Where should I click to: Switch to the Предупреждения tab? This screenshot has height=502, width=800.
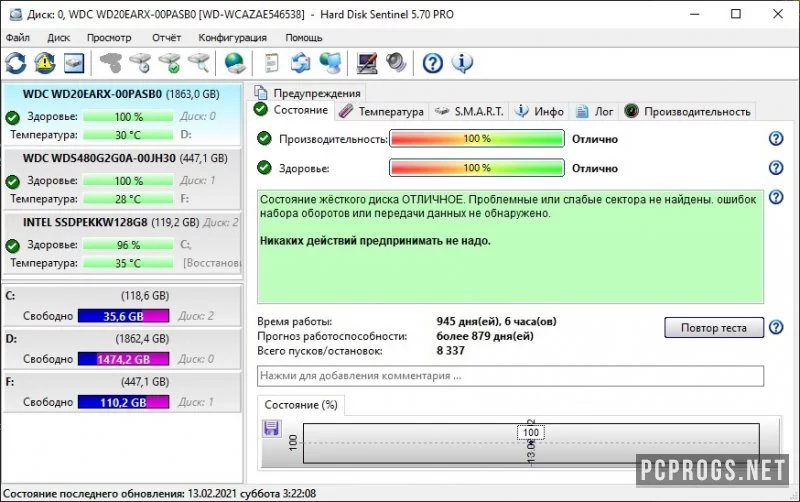click(309, 93)
